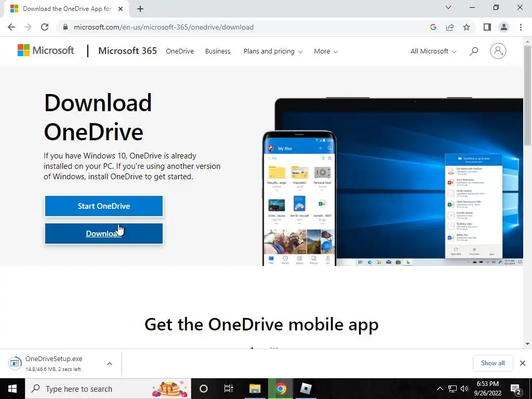Expand the All Microsoft menu
The image size is (532, 399).
pyautogui.click(x=433, y=51)
